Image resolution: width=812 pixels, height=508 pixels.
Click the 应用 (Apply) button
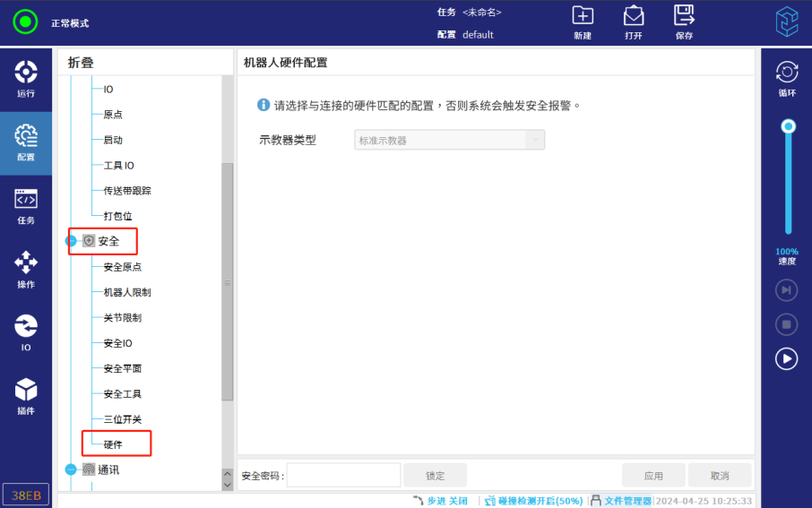(x=653, y=476)
